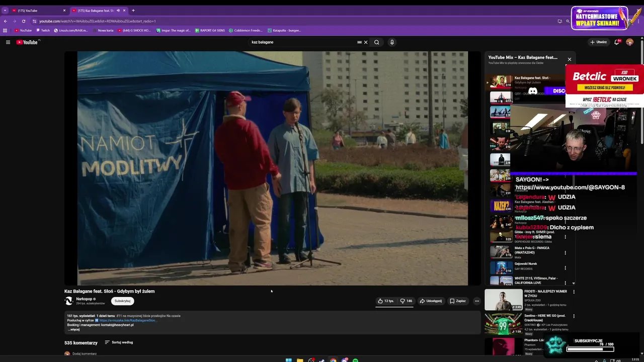Clear the search box with X
Viewport: 644px width, 362px height.
(x=366, y=42)
